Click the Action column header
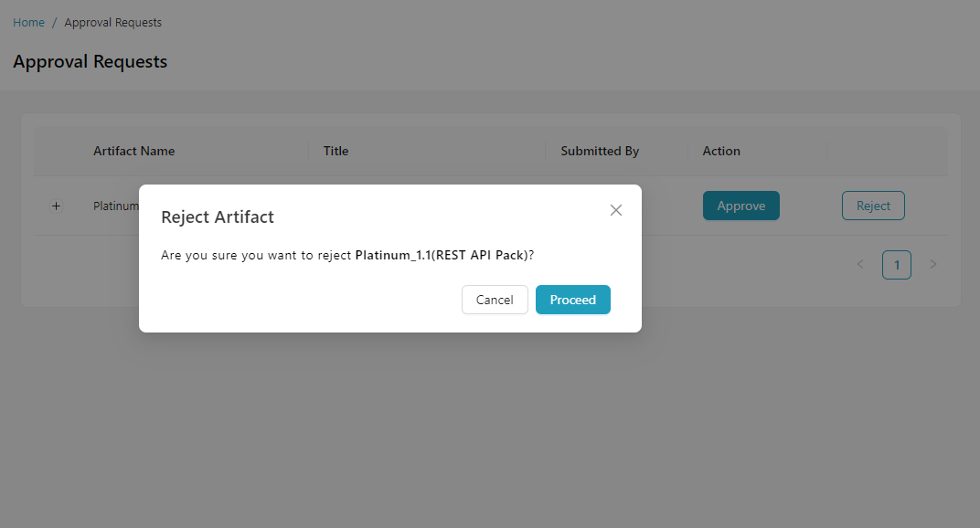 click(721, 151)
